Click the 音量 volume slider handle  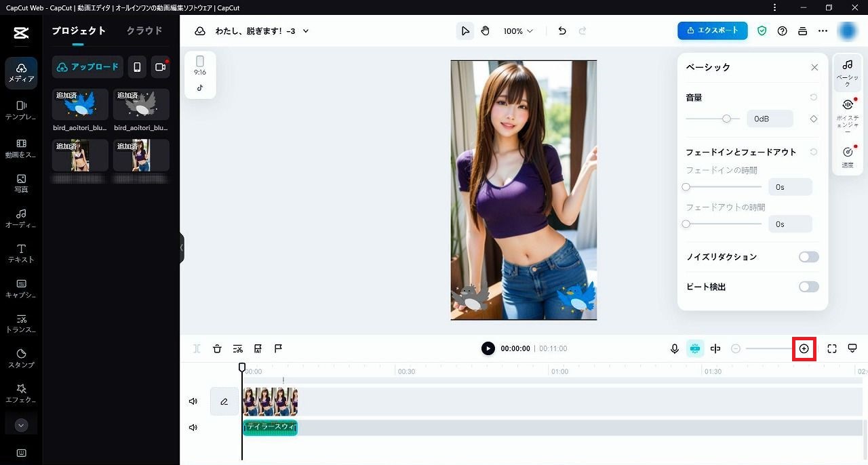(726, 119)
